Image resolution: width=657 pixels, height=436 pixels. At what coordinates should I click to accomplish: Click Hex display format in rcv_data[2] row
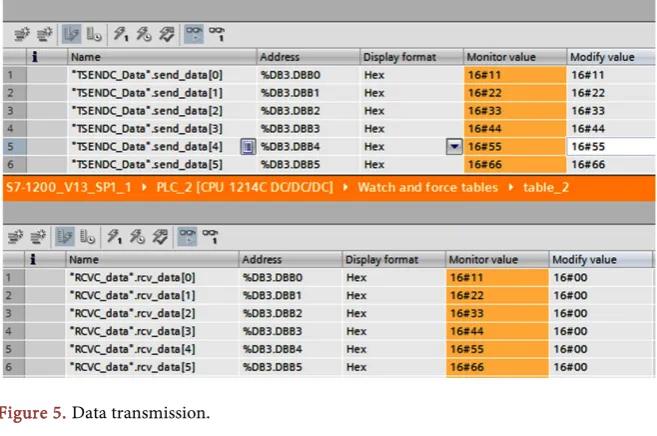[x=394, y=313]
